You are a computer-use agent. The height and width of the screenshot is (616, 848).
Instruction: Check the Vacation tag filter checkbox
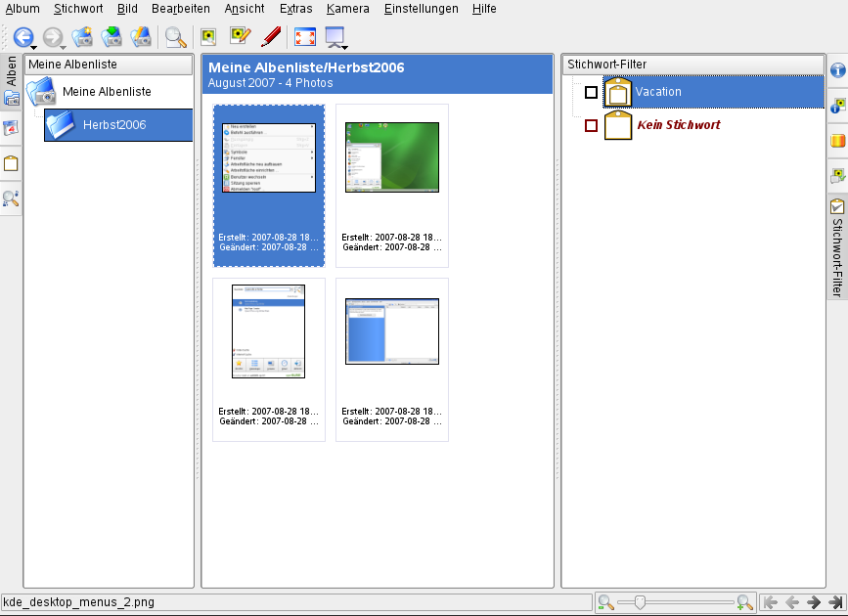pos(591,92)
